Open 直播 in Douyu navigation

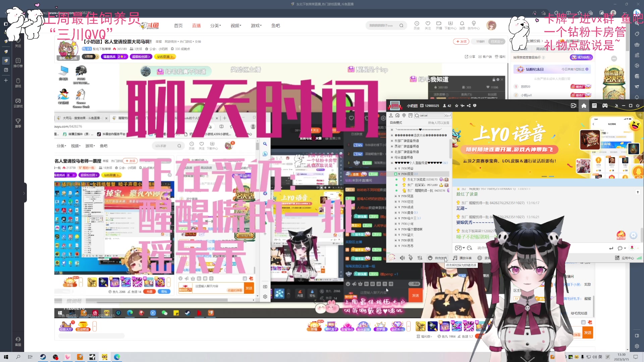pos(196,25)
